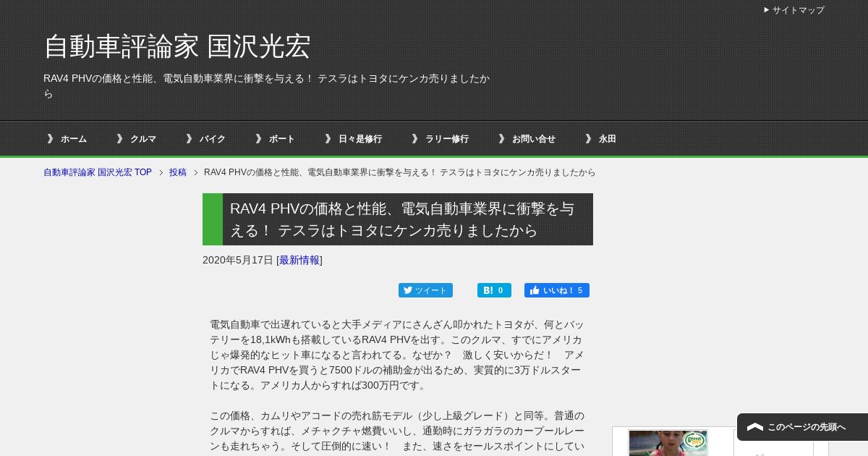
Task: Click the sidebar thumbnail image
Action: click(668, 443)
